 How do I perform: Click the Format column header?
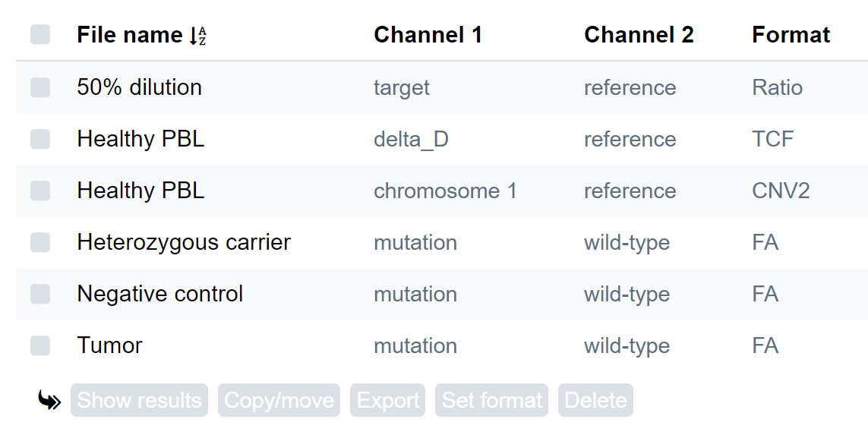click(x=791, y=36)
